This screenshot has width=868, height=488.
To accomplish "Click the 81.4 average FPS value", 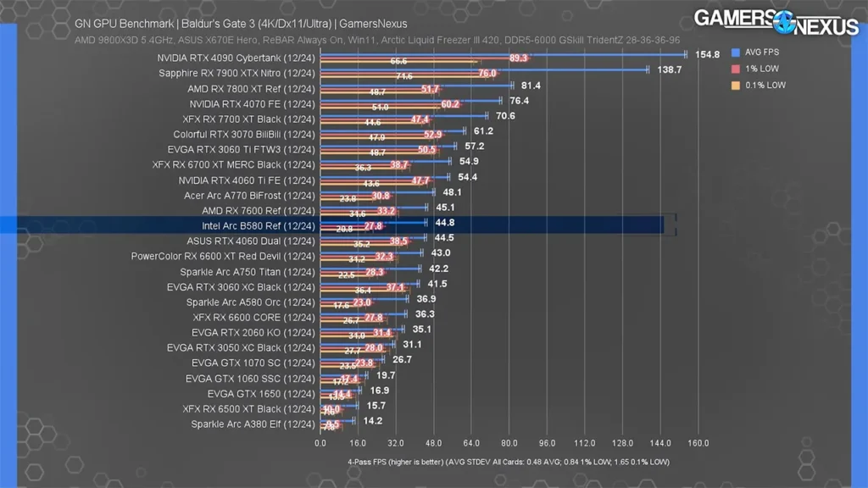I will pyautogui.click(x=531, y=86).
